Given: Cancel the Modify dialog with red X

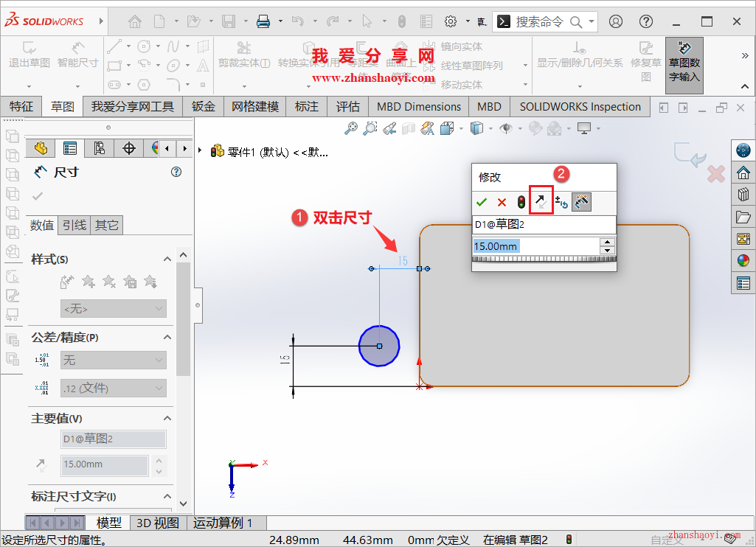Looking at the screenshot, I should (500, 201).
